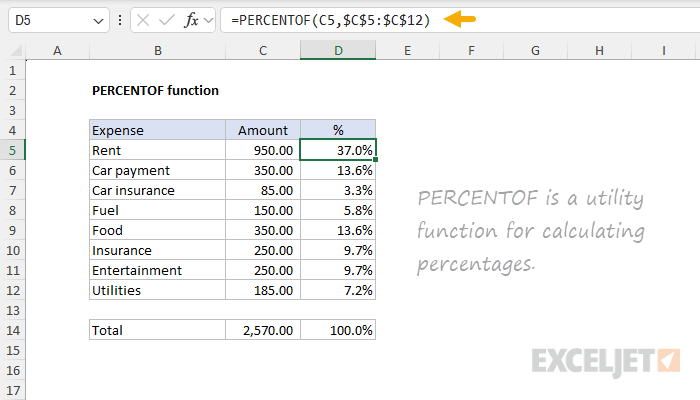Select the 'Rent' cell

(x=158, y=150)
